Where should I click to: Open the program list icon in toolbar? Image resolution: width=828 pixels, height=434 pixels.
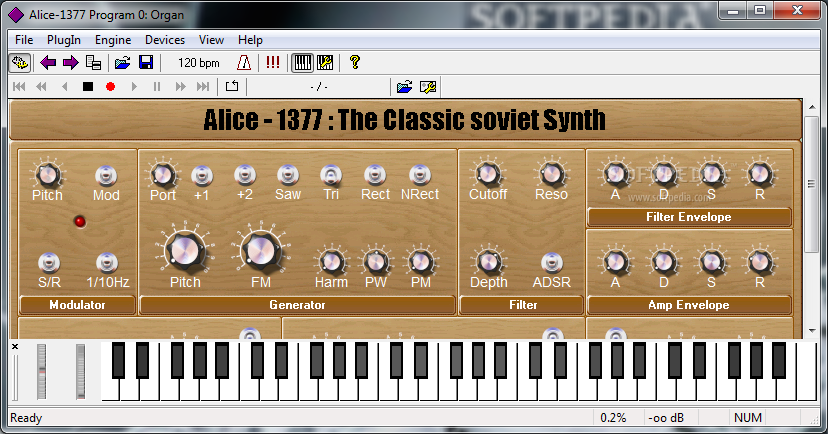[x=93, y=63]
